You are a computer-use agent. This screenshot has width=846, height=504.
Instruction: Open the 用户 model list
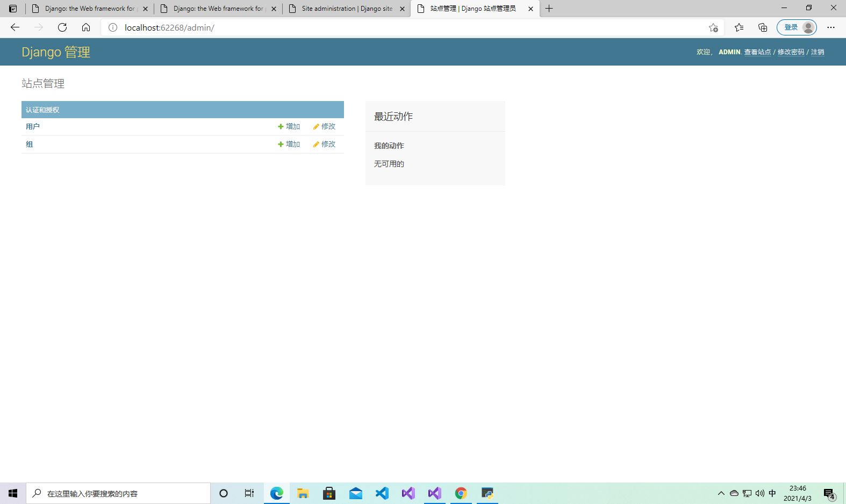click(x=33, y=127)
